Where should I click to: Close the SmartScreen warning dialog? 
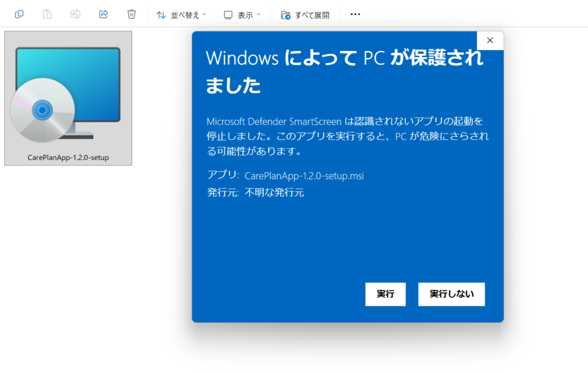pos(490,40)
